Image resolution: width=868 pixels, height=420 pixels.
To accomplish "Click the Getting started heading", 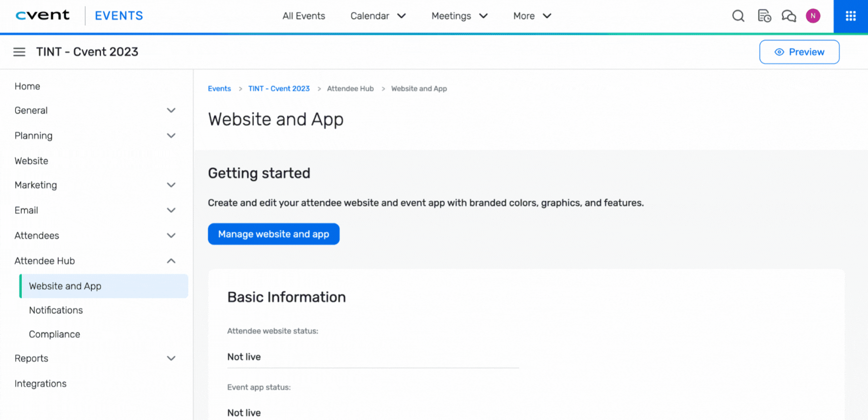I will pyautogui.click(x=259, y=173).
